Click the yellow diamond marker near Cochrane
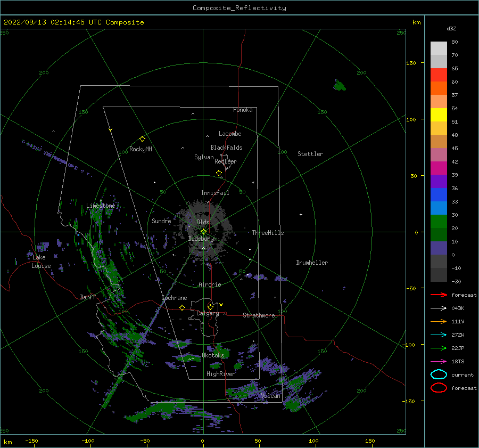 (183, 308)
